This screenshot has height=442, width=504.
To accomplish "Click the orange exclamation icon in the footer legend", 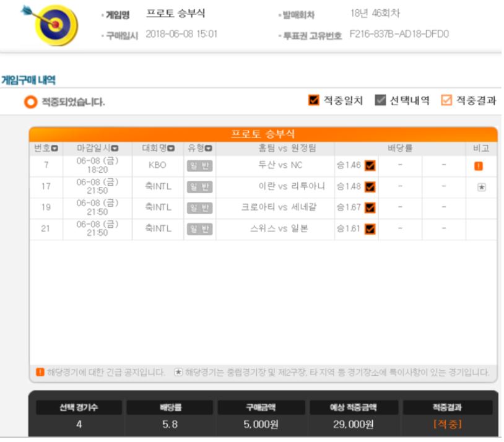I will 40,372.
